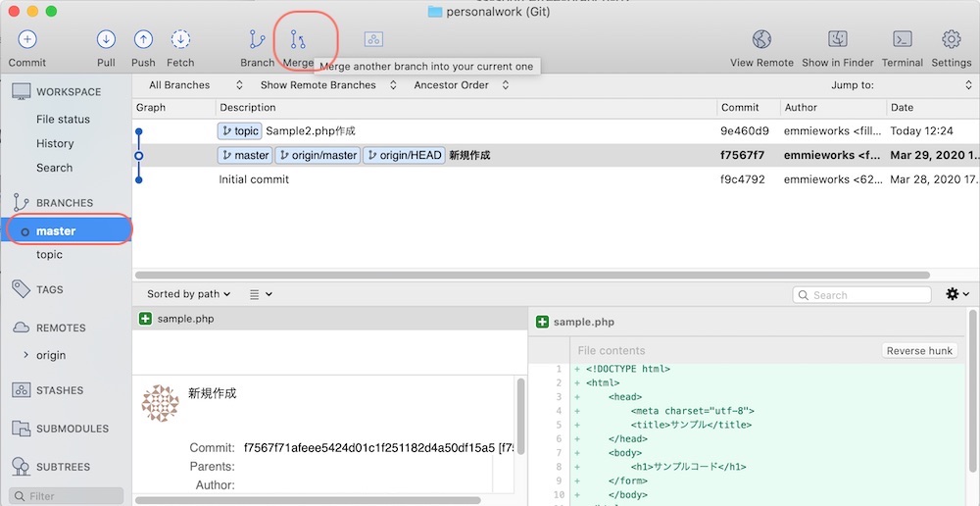Click Show in Finder icon
Screen dimensions: 980x506
(x=838, y=39)
